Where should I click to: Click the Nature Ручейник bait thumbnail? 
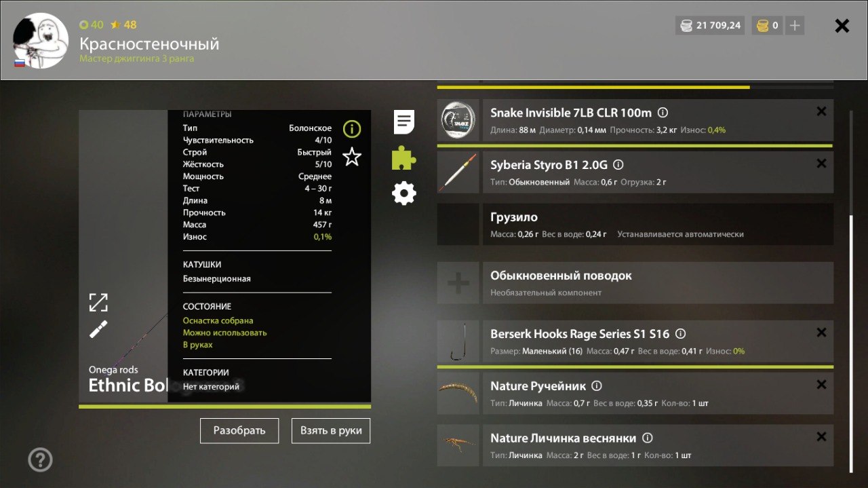[458, 393]
